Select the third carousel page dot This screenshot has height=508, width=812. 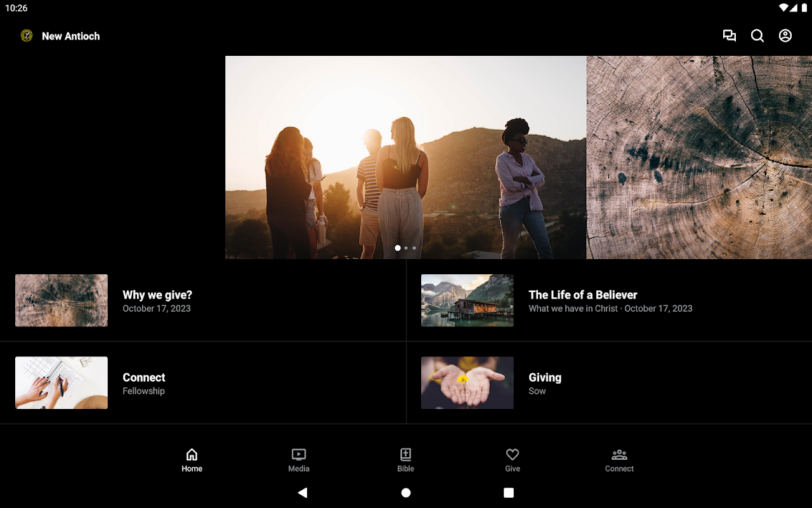coord(414,248)
